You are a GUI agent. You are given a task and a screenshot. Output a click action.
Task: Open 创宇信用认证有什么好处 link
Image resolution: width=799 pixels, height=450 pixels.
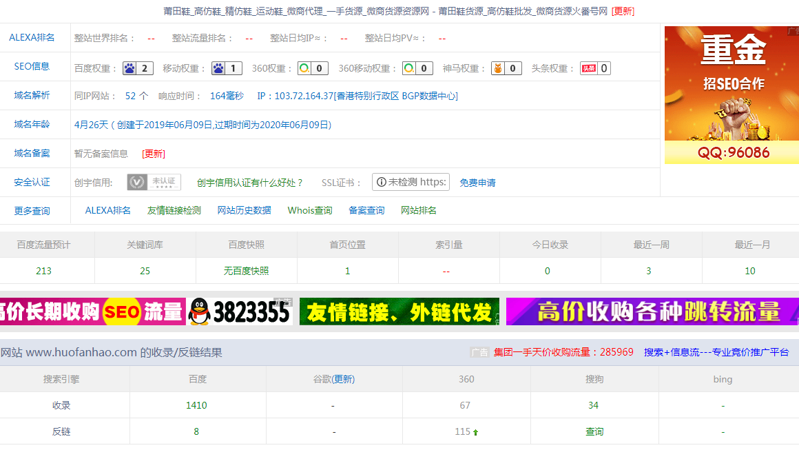(250, 182)
